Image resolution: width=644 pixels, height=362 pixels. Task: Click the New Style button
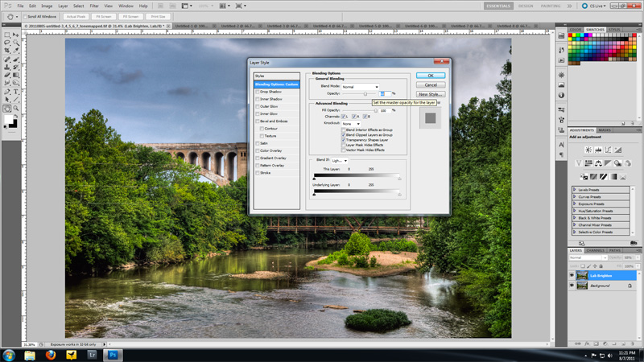click(430, 94)
